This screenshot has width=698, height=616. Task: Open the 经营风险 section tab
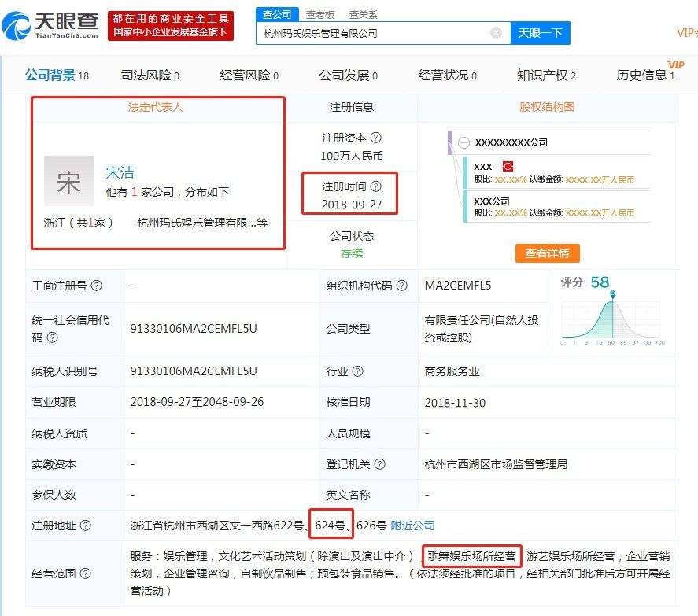coord(249,76)
